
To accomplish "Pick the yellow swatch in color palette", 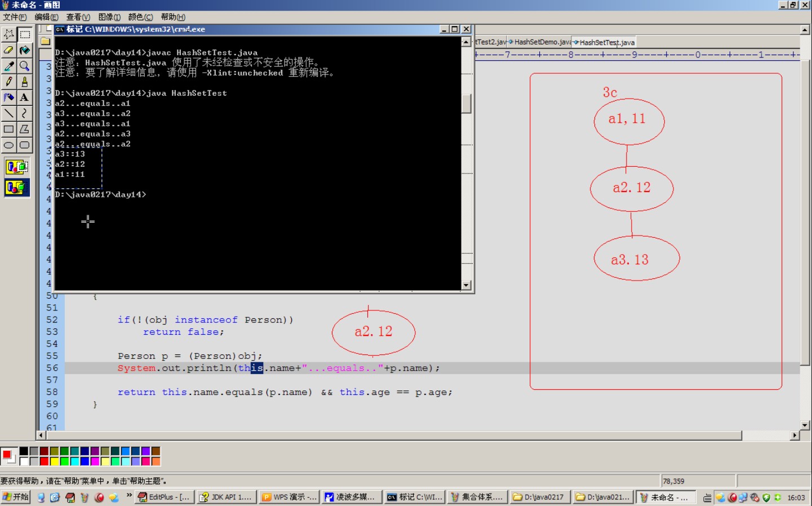I will tap(54, 461).
